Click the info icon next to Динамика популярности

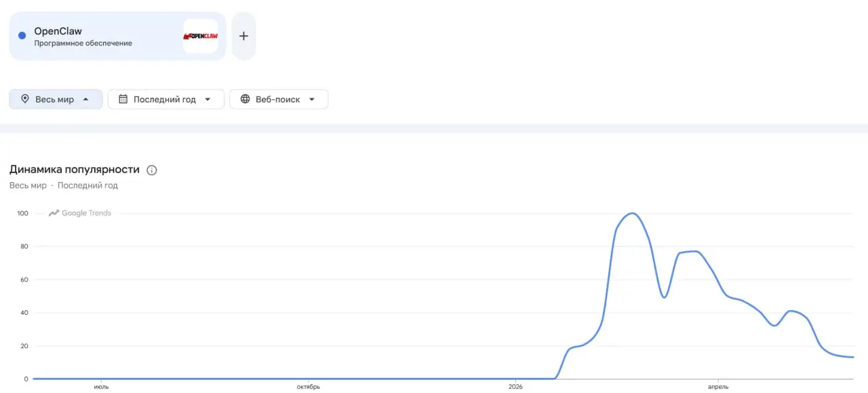click(152, 170)
